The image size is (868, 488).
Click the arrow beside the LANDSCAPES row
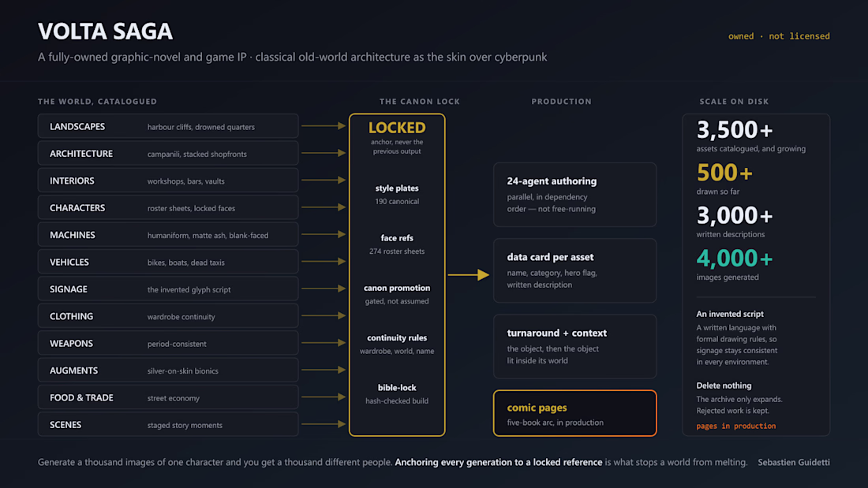coord(324,126)
